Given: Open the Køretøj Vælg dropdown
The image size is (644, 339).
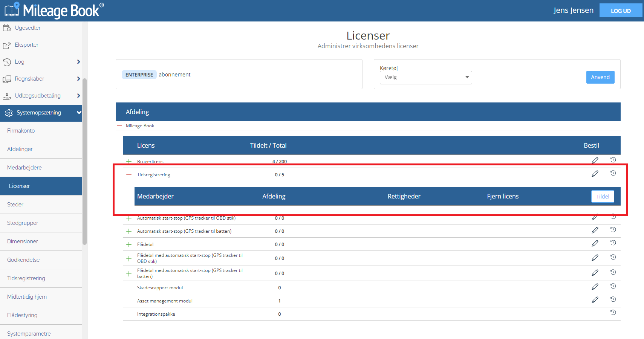Looking at the screenshot, I should pyautogui.click(x=426, y=78).
